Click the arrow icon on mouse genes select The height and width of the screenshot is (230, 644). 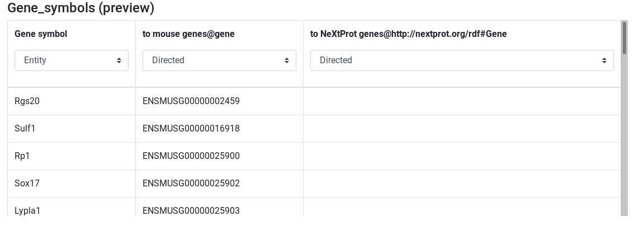coord(286,60)
